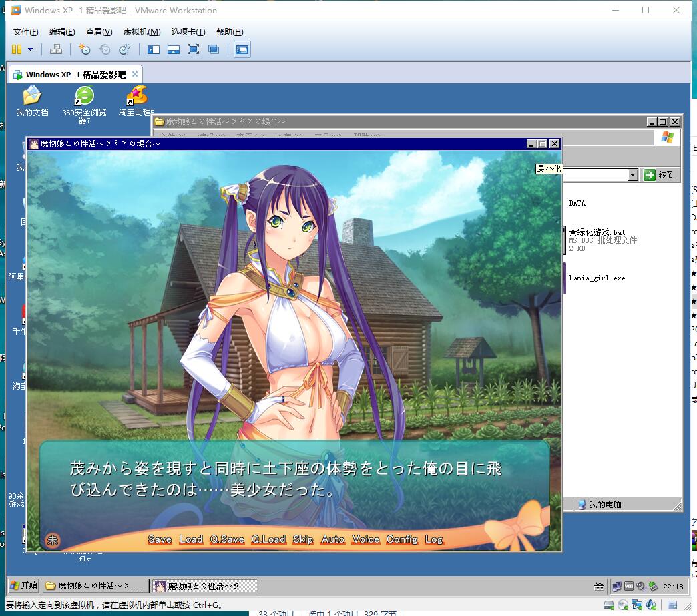This screenshot has height=616, width=697.
Task: Open the volume tray icon
Action: pyautogui.click(x=640, y=586)
